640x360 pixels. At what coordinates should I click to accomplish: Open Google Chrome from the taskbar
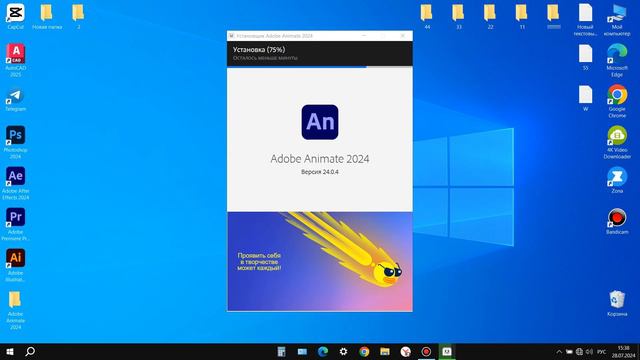click(x=364, y=351)
